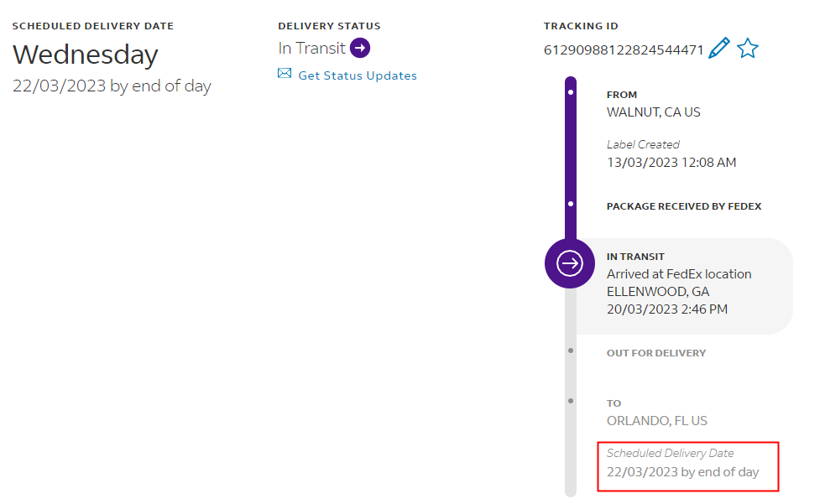Select the Package Received timeline dot

click(571, 204)
